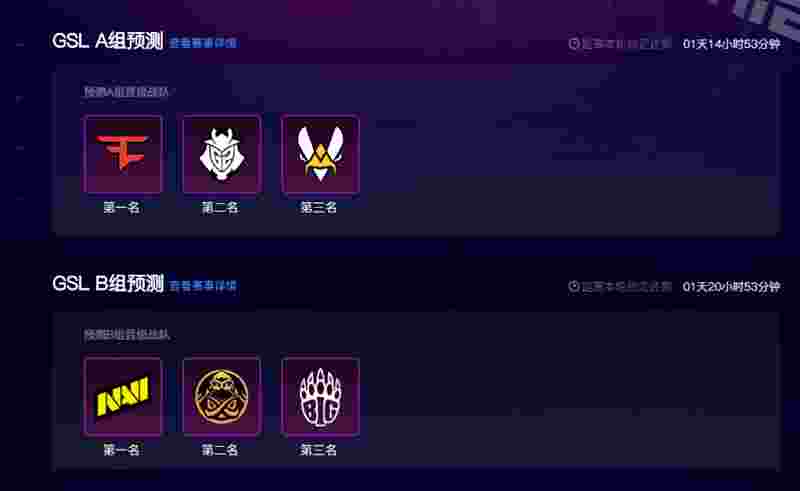Click the 第三名 label under Vitality

(319, 207)
